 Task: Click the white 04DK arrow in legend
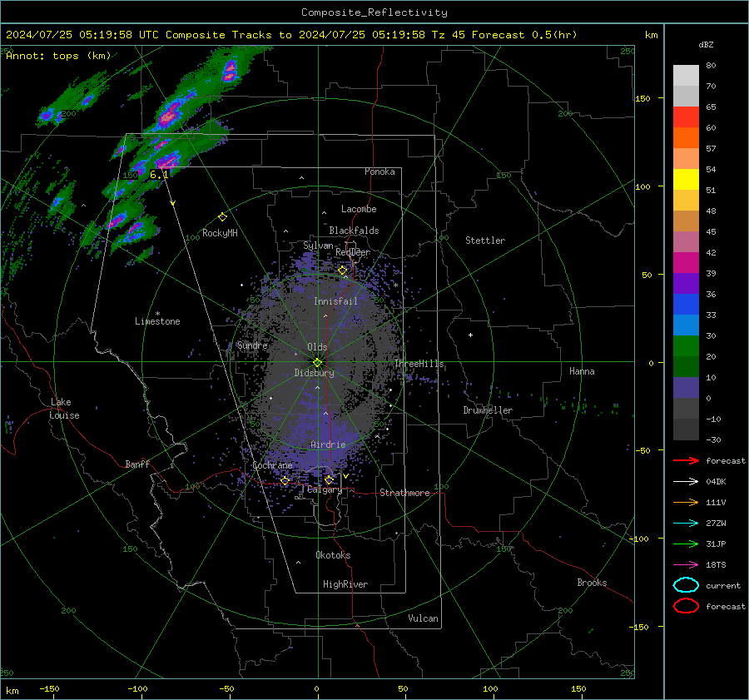pyautogui.click(x=686, y=482)
